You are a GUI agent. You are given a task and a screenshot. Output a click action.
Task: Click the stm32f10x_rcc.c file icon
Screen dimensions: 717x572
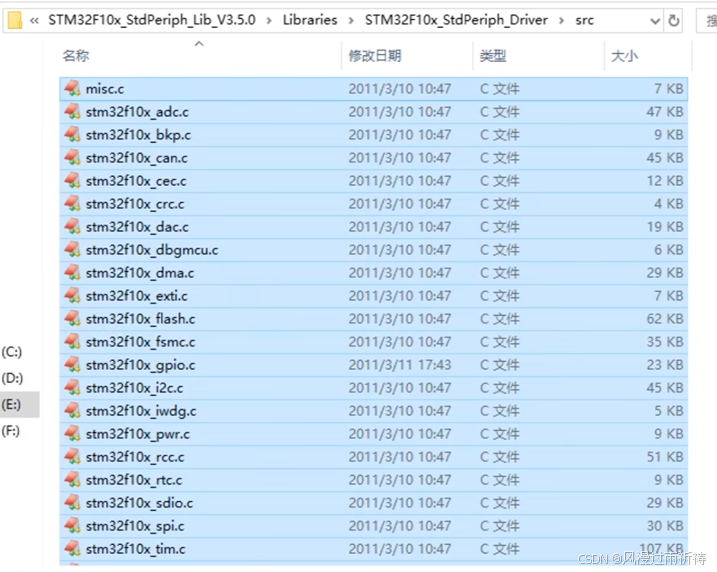click(72, 456)
